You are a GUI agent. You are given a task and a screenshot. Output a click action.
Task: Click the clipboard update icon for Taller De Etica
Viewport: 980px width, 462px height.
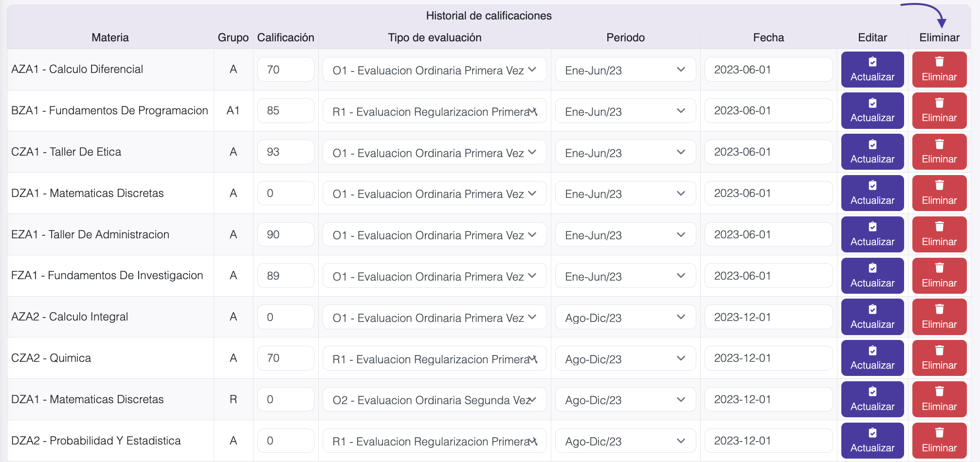pos(872,144)
